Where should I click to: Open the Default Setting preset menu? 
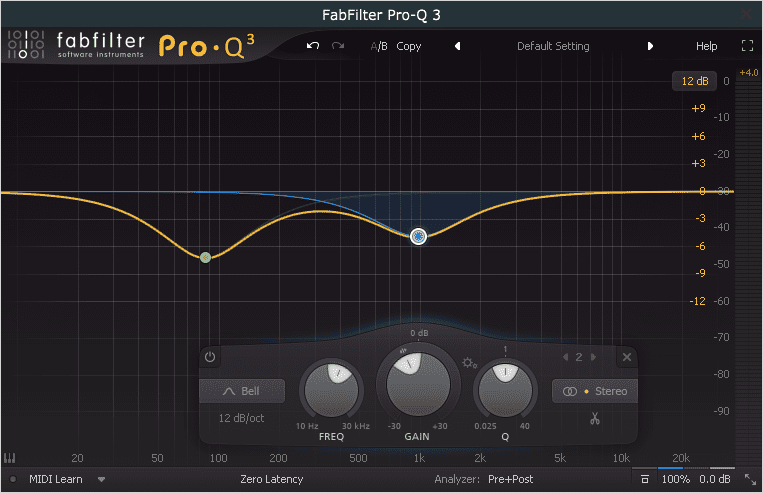pos(553,46)
